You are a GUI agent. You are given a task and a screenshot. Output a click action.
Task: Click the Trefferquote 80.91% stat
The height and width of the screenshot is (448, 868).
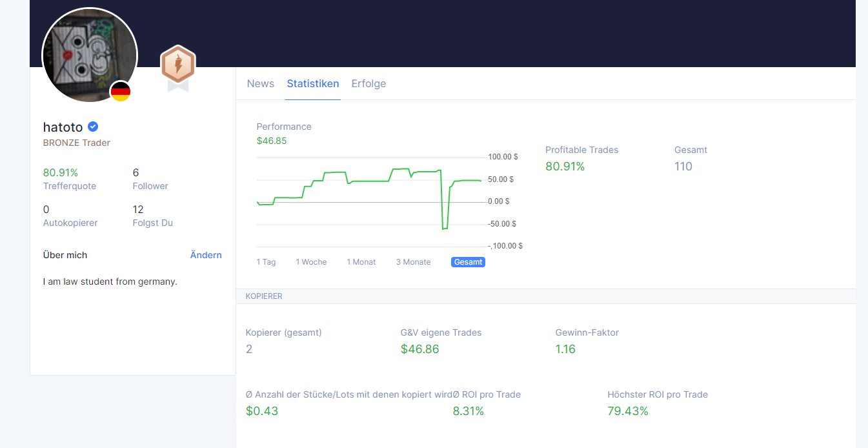[70, 179]
